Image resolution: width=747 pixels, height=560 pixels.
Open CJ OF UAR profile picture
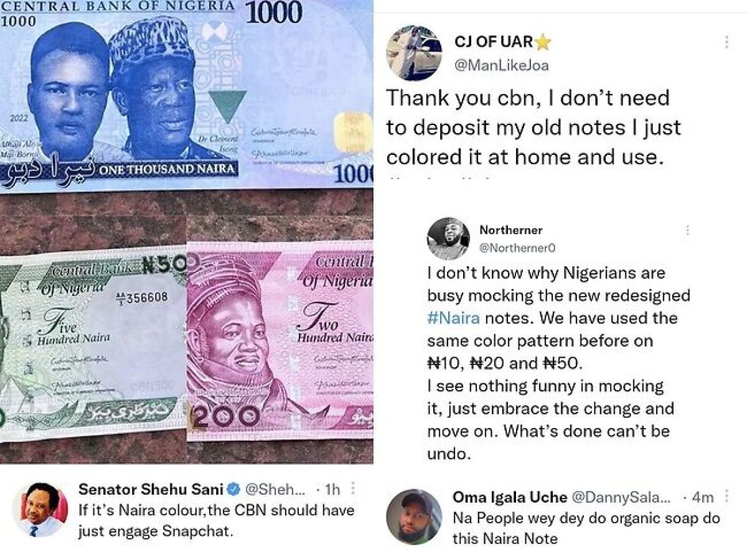coord(414,54)
